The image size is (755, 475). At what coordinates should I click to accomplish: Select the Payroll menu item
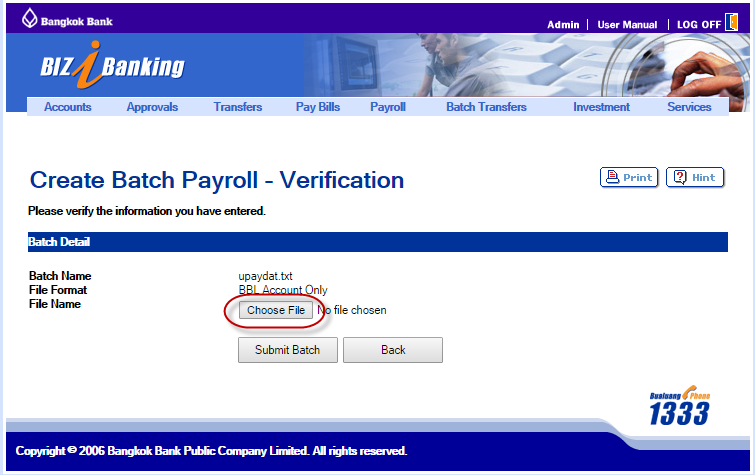[388, 107]
